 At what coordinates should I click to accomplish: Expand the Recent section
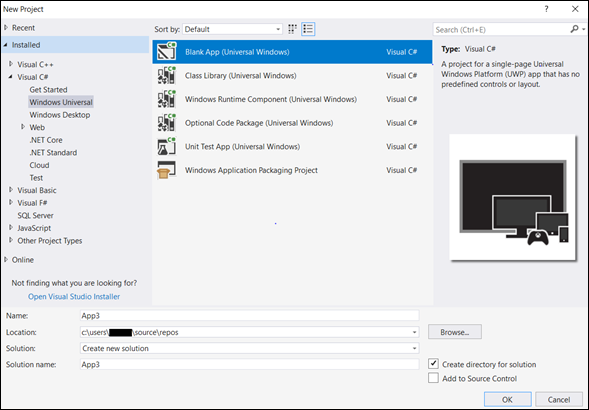pos(6,27)
